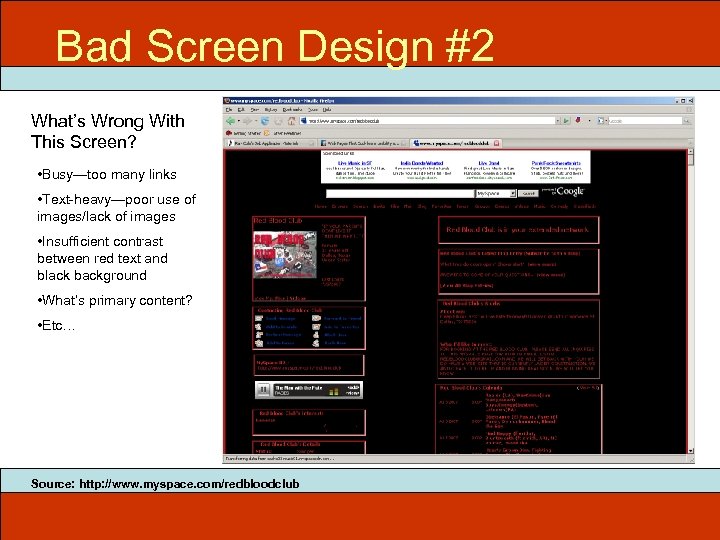This screenshot has height=540, width=720.
Task: Click the browser Forward arrow button
Action: pyautogui.click(x=247, y=121)
